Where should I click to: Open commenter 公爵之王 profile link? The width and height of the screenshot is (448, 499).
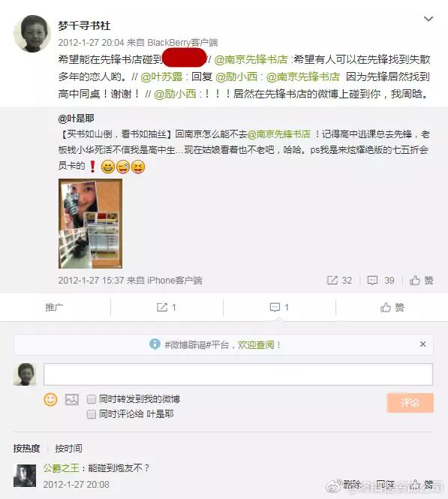(x=61, y=468)
